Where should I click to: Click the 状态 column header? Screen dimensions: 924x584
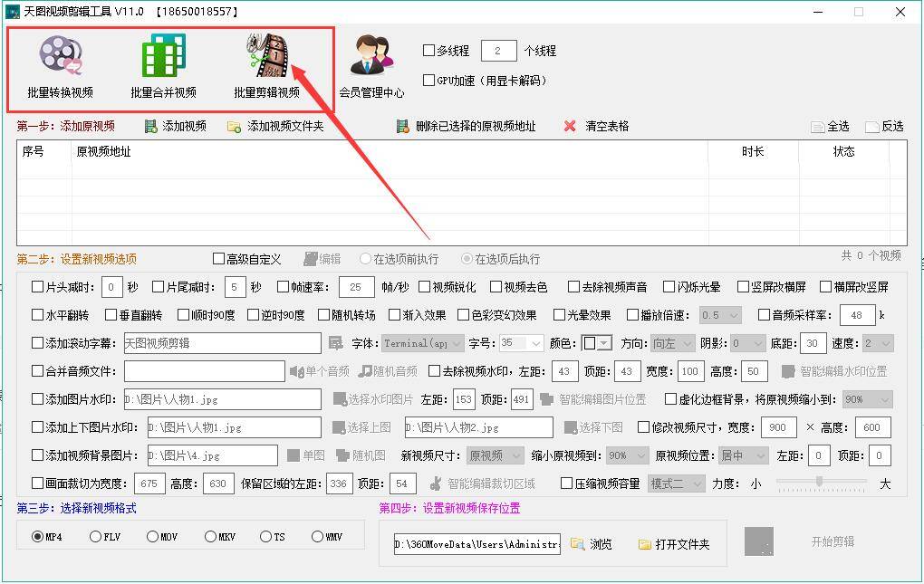[843, 151]
